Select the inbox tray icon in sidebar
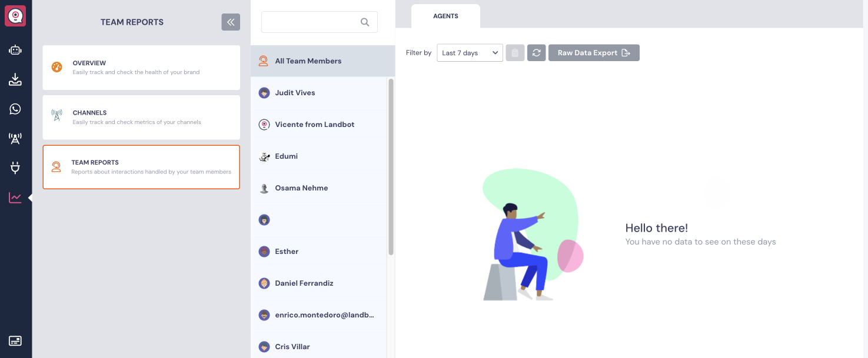 tap(15, 79)
